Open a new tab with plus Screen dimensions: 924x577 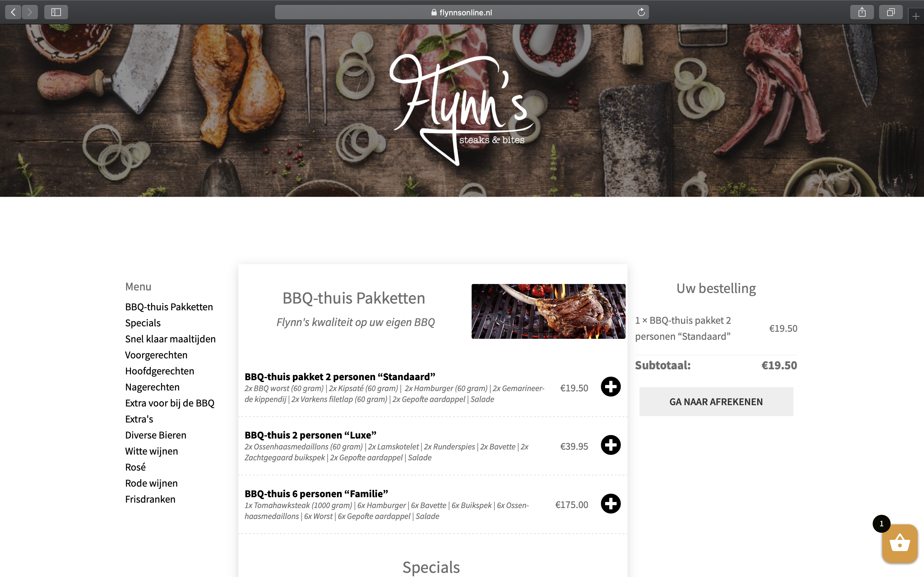pyautogui.click(x=916, y=16)
